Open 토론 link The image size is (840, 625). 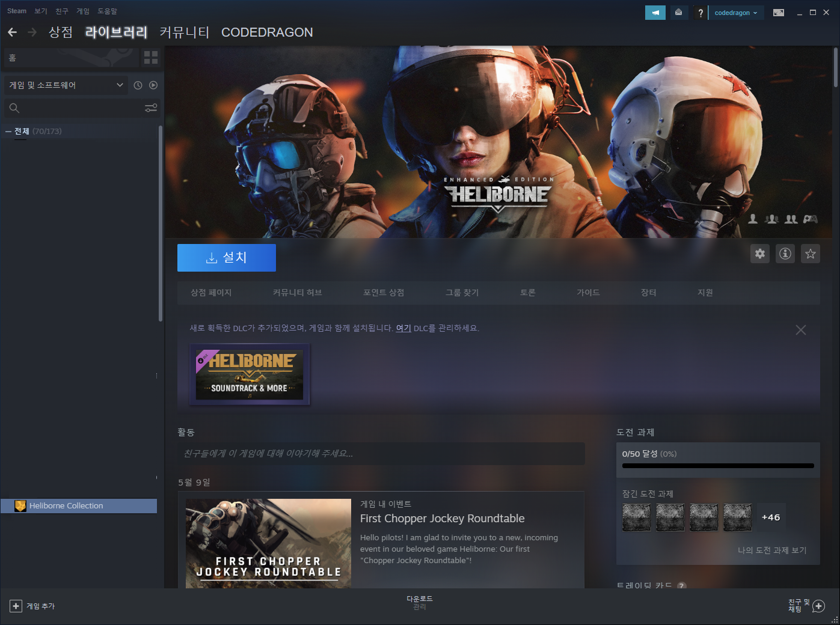point(528,293)
